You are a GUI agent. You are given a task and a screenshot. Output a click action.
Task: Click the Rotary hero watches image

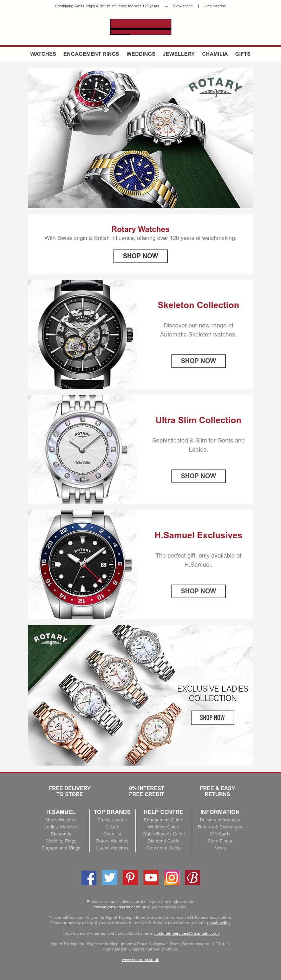click(x=140, y=138)
